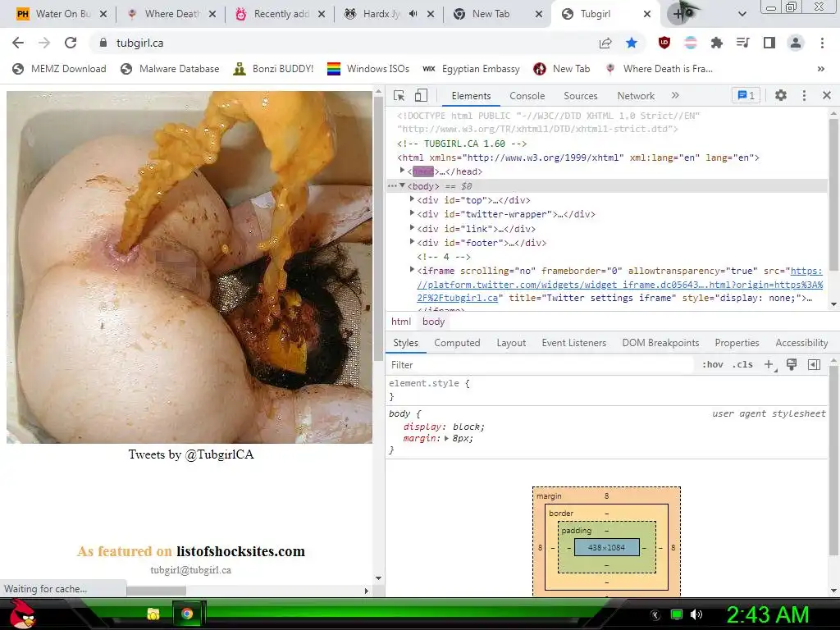Expand the div id="top" node

tap(412, 199)
